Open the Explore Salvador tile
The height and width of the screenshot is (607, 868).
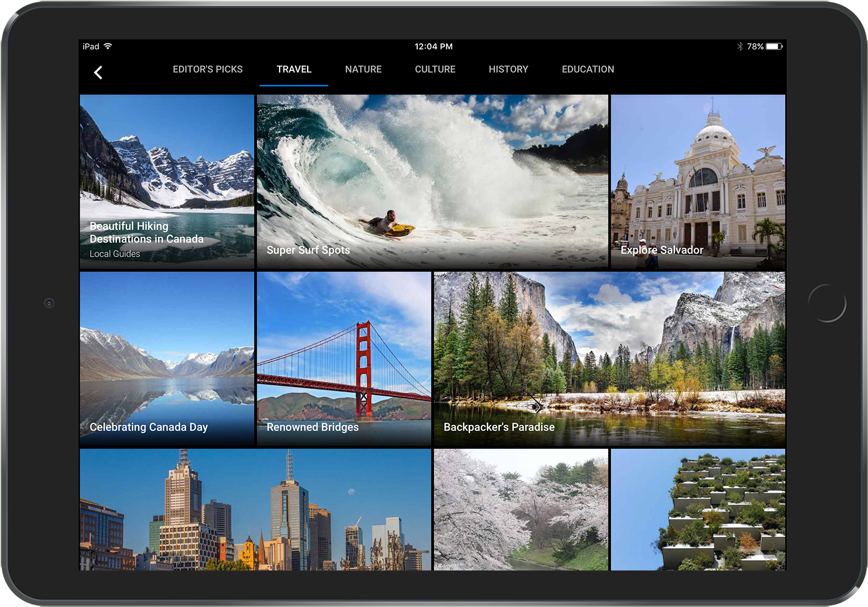pyautogui.click(x=698, y=182)
